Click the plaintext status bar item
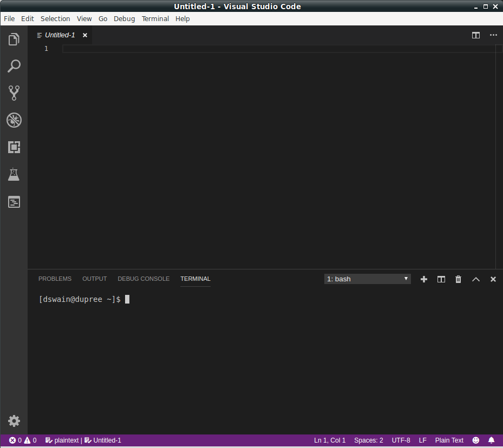 (62, 440)
